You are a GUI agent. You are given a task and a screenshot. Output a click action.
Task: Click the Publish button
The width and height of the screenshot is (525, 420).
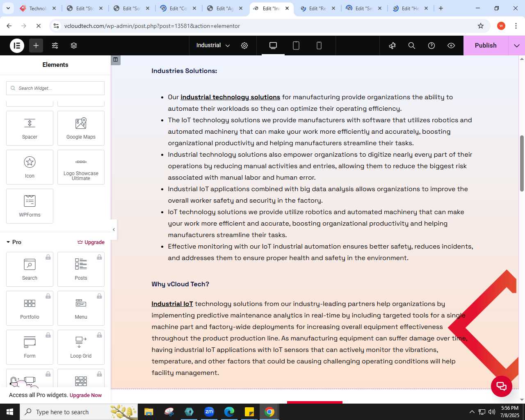(486, 46)
